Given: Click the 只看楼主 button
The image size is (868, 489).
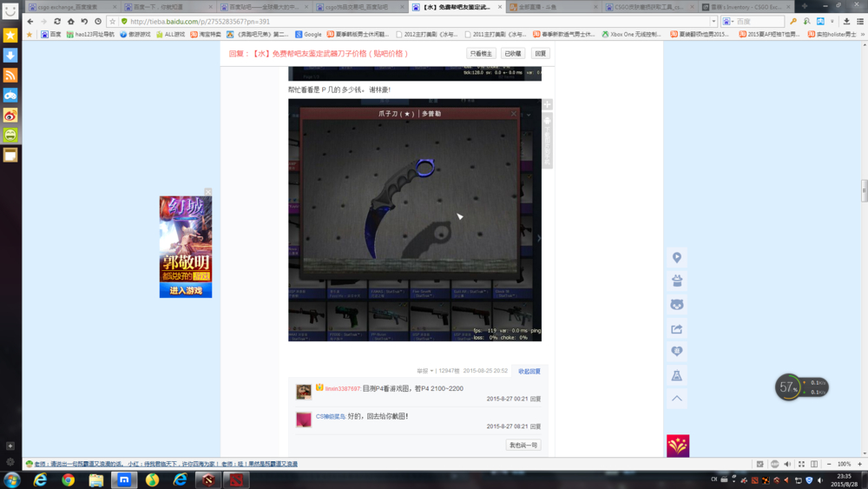Looking at the screenshot, I should click(481, 54).
